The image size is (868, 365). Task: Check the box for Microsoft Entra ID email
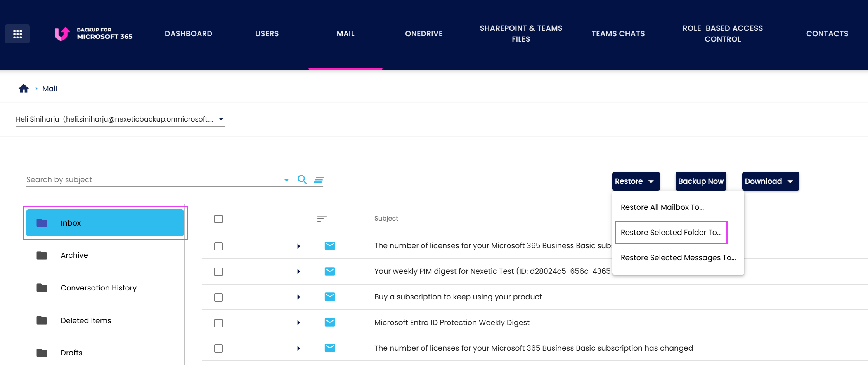click(x=218, y=323)
